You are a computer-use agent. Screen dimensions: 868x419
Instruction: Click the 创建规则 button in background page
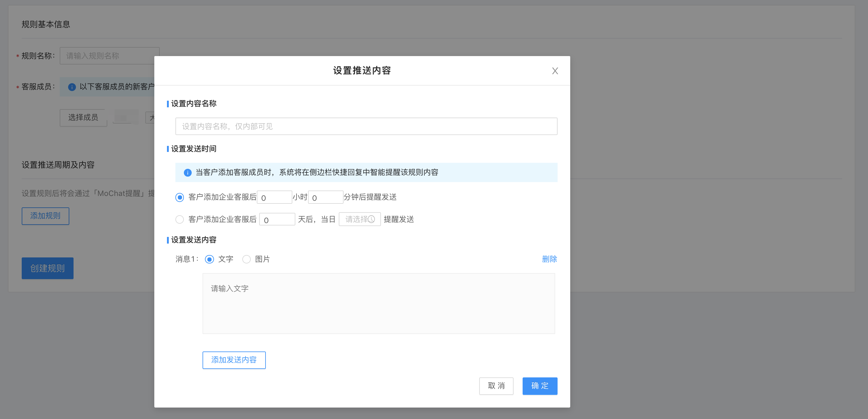click(x=48, y=268)
